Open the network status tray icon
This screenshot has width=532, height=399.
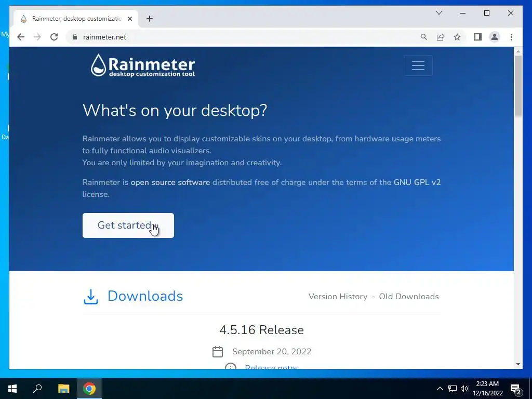point(453,389)
